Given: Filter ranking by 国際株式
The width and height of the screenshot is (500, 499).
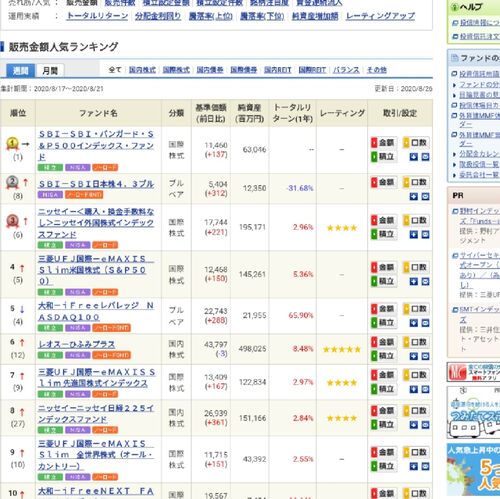Looking at the screenshot, I should pyautogui.click(x=176, y=70).
